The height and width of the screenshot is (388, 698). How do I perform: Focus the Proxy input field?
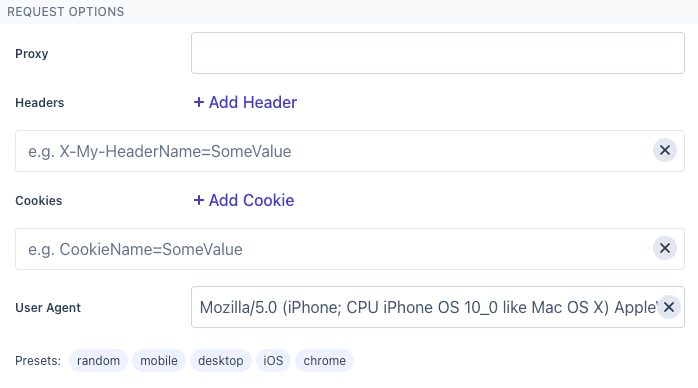point(438,53)
